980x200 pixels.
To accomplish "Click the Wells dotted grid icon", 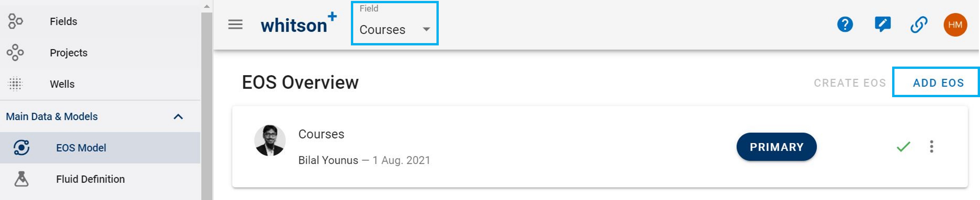I will point(15,84).
